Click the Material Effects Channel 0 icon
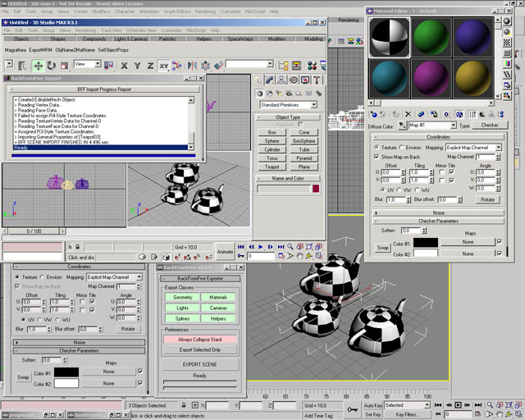Viewport: 525px width, 420px height. (x=446, y=115)
